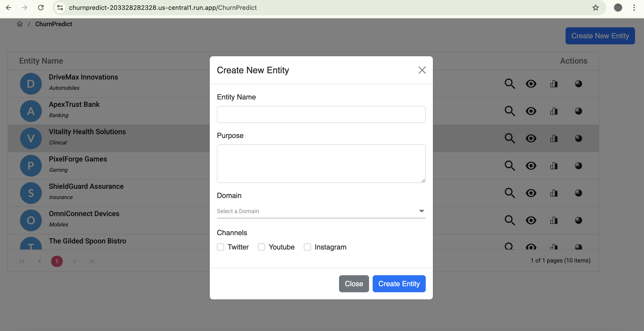Click the eye icon for ApexTrust Bank
This screenshot has height=331, width=644.
[531, 111]
